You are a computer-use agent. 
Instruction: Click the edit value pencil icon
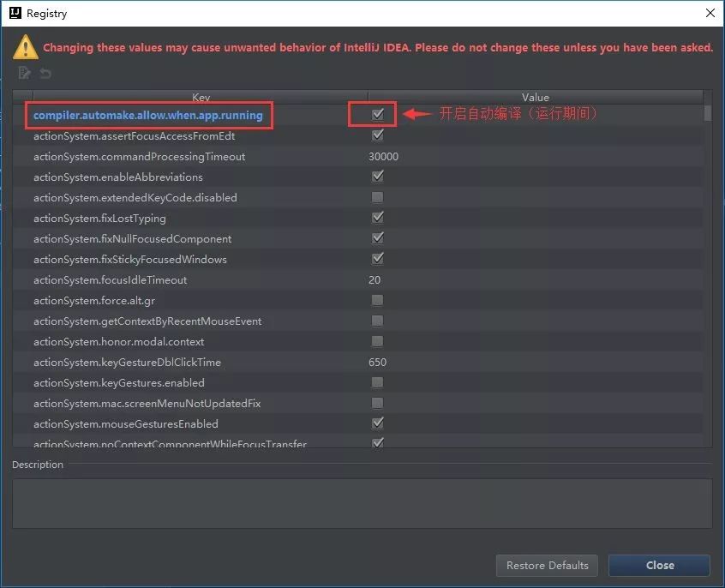coord(25,74)
